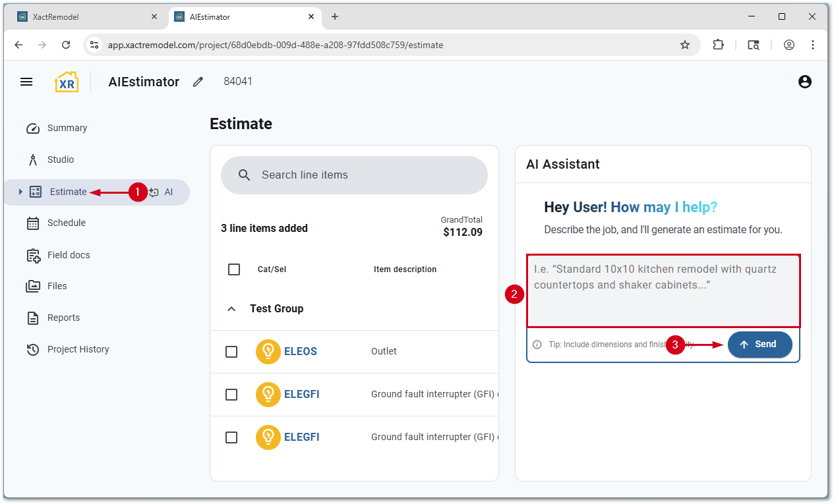
Task: Check the last ELEGFI row checkbox
Action: [x=231, y=437]
